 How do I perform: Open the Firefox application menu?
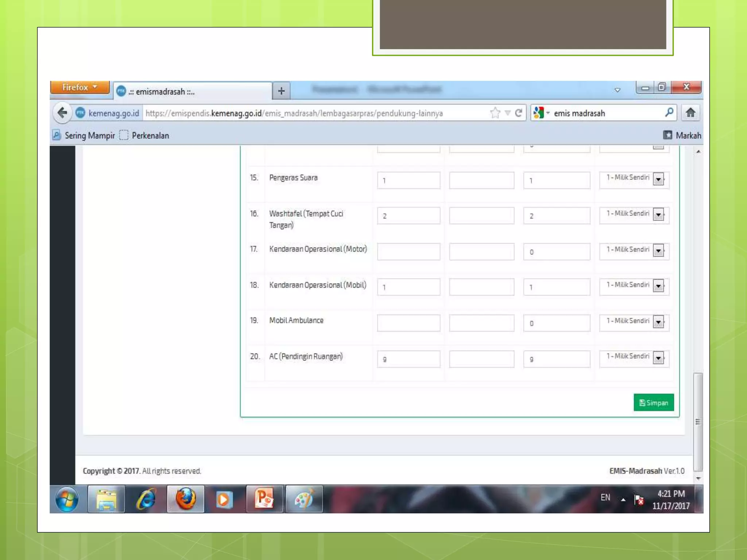click(x=80, y=87)
